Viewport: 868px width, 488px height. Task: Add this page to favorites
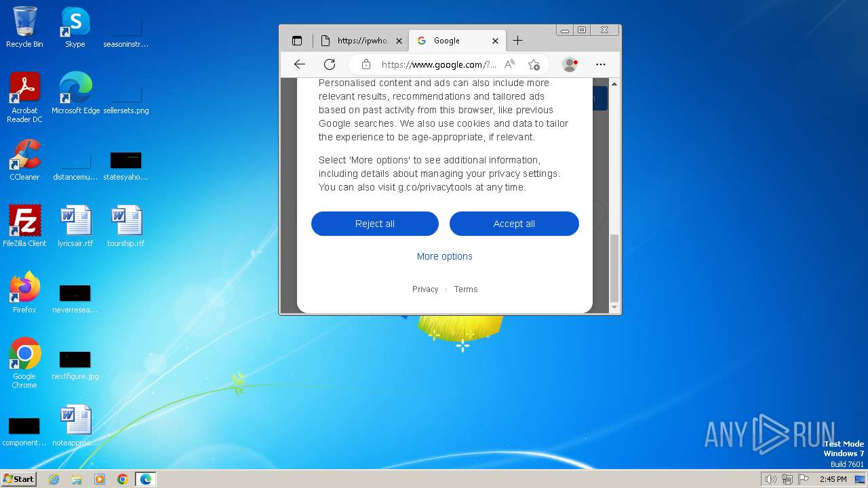click(x=534, y=64)
